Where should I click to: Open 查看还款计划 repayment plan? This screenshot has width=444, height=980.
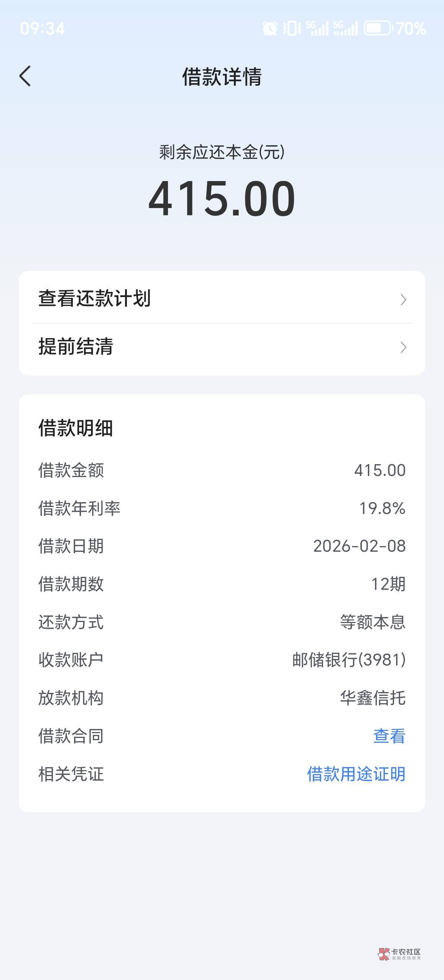point(94,298)
